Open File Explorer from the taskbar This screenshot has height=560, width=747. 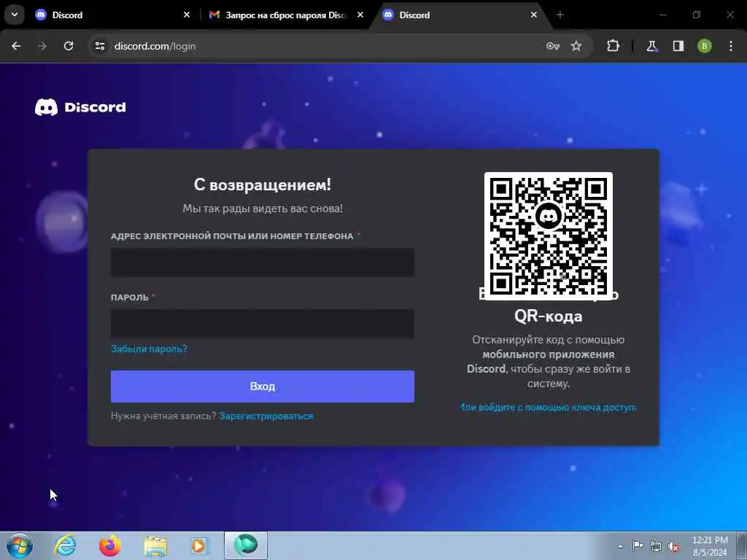pos(155,546)
